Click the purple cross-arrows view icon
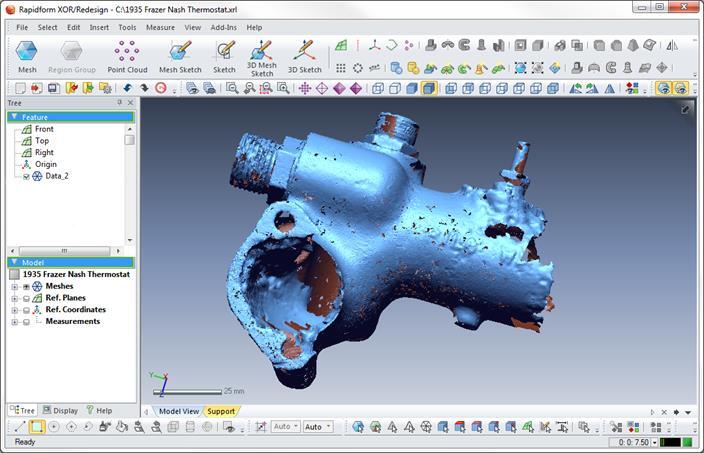The image size is (704, 453). click(305, 88)
